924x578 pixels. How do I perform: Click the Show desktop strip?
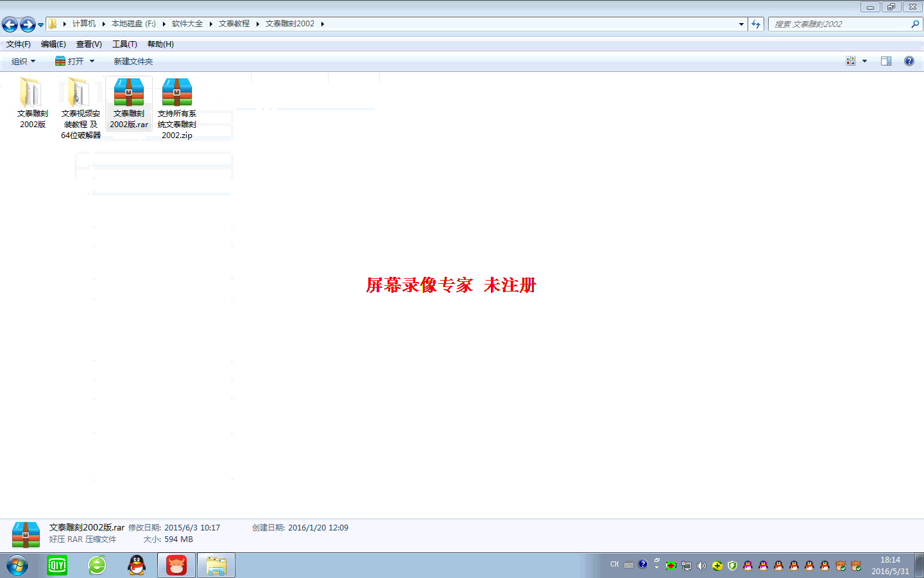pos(919,565)
